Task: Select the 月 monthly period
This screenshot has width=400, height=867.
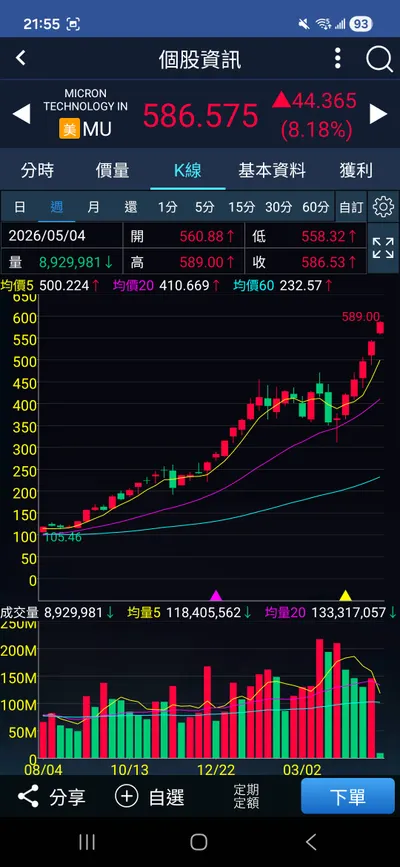Action: click(x=93, y=207)
